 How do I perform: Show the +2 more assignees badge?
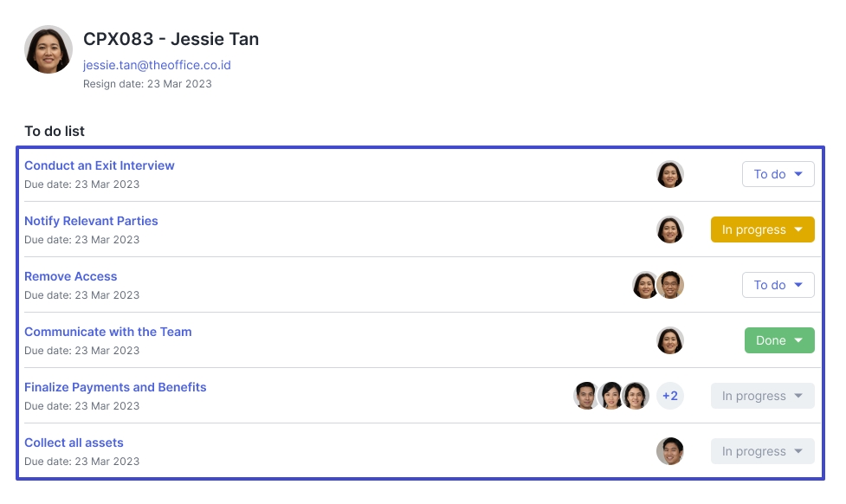pos(669,396)
